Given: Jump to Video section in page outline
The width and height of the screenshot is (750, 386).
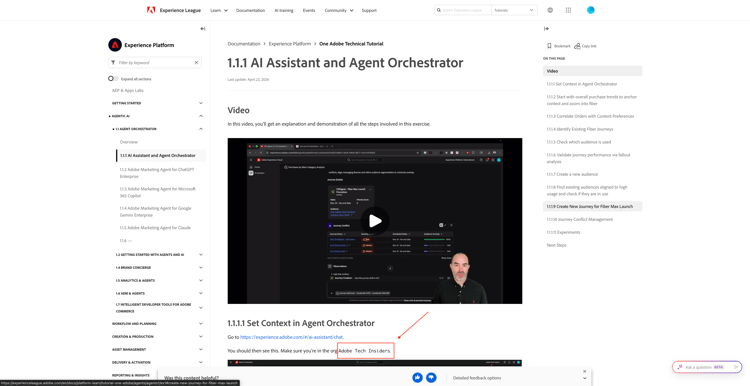Looking at the screenshot, I should 592,71.
